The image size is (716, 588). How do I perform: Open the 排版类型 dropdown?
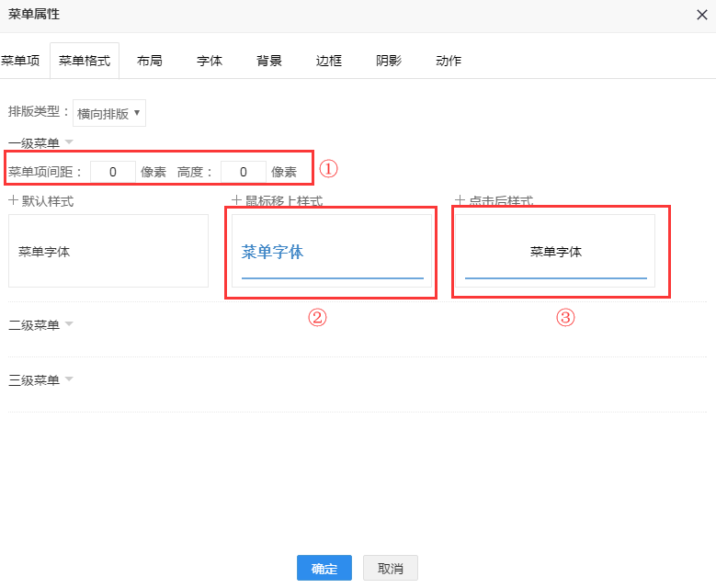click(x=109, y=113)
